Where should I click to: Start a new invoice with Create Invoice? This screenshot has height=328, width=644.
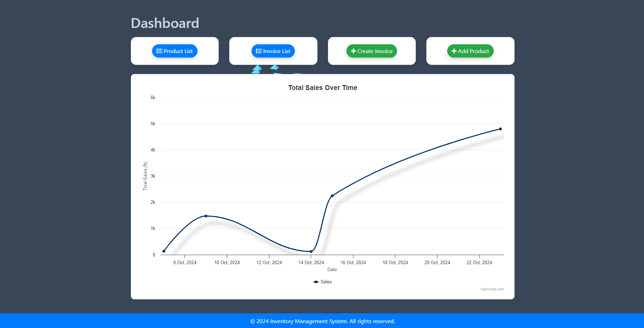click(372, 51)
